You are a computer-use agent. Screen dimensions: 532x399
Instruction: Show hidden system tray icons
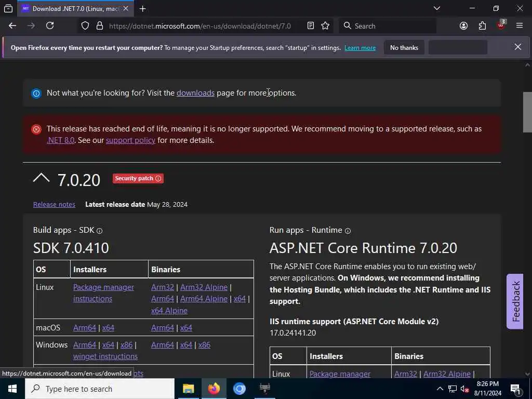pyautogui.click(x=440, y=389)
